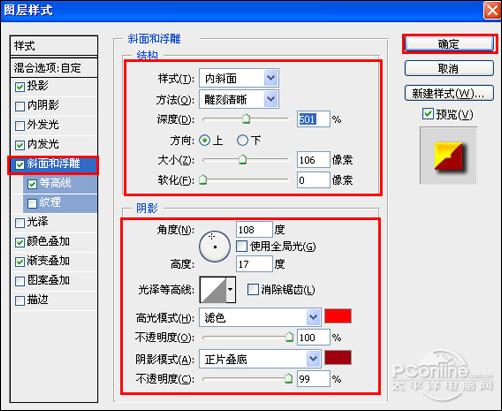Click the angle dial circle control

click(x=215, y=247)
